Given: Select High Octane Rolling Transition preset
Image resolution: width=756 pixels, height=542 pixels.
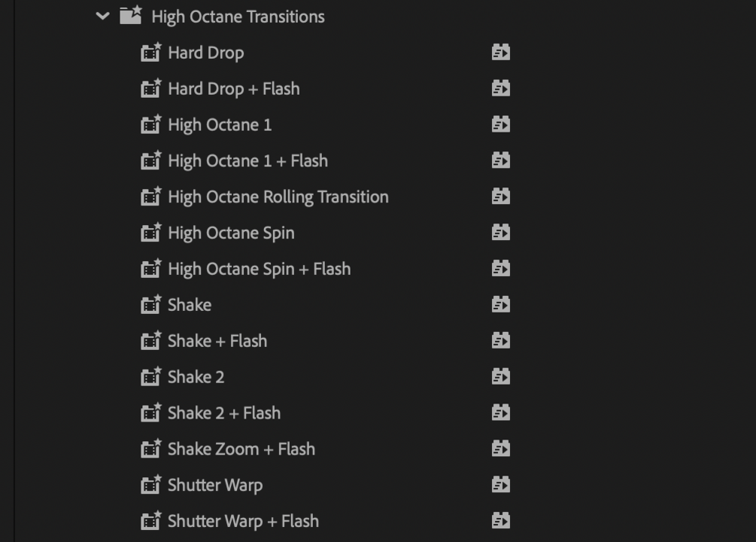Looking at the screenshot, I should pos(278,197).
